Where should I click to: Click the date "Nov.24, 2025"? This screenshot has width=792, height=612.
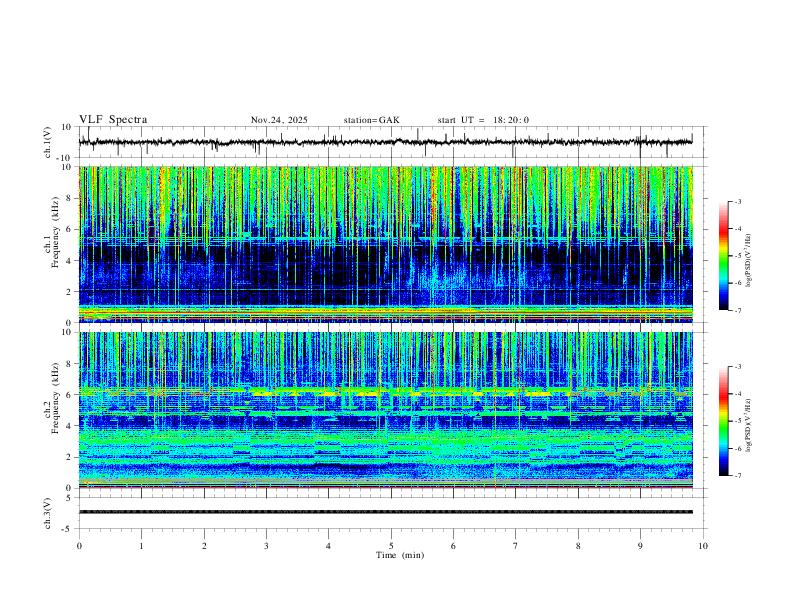point(279,120)
